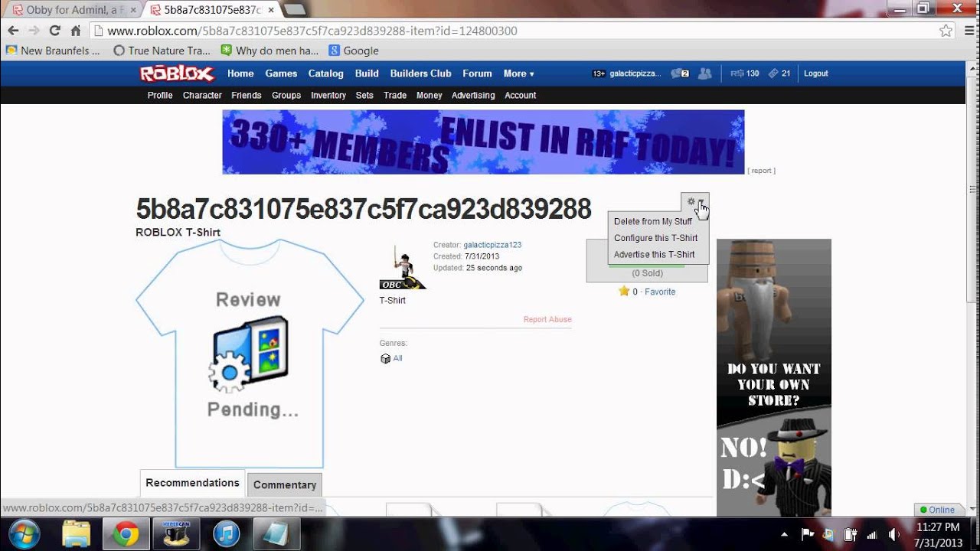This screenshot has height=551, width=980.
Task: Click the friend requests icon
Action: [x=705, y=73]
